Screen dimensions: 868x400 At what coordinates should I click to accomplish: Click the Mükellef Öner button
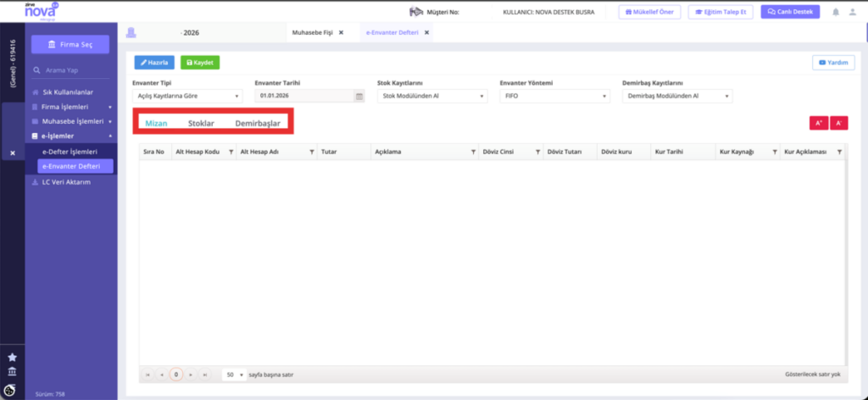pos(649,12)
